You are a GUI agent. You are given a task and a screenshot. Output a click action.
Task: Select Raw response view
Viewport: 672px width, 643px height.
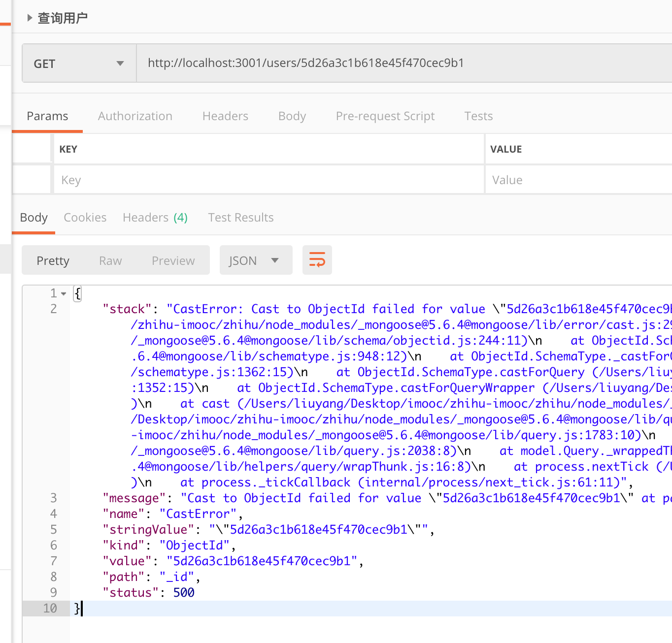click(x=110, y=261)
